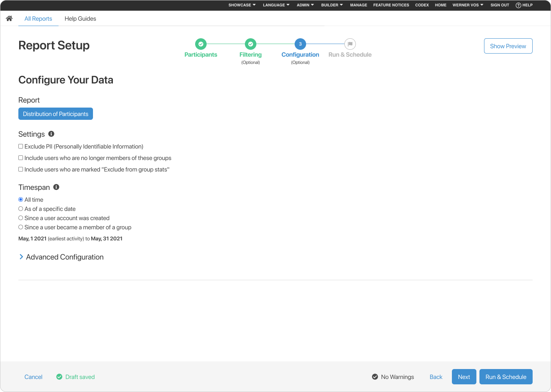The height and width of the screenshot is (392, 551).
Task: Click the Show Preview button
Action: (x=508, y=46)
